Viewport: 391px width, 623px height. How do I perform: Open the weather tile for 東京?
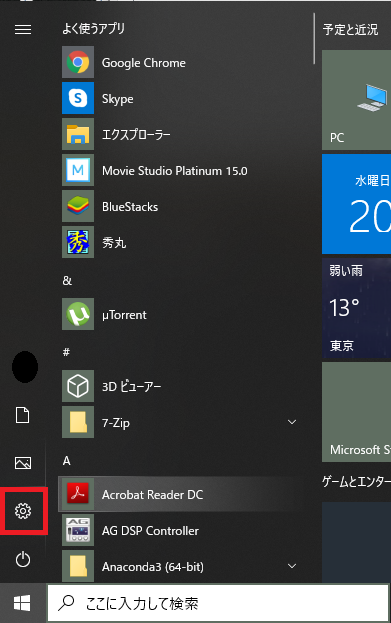[x=356, y=308]
